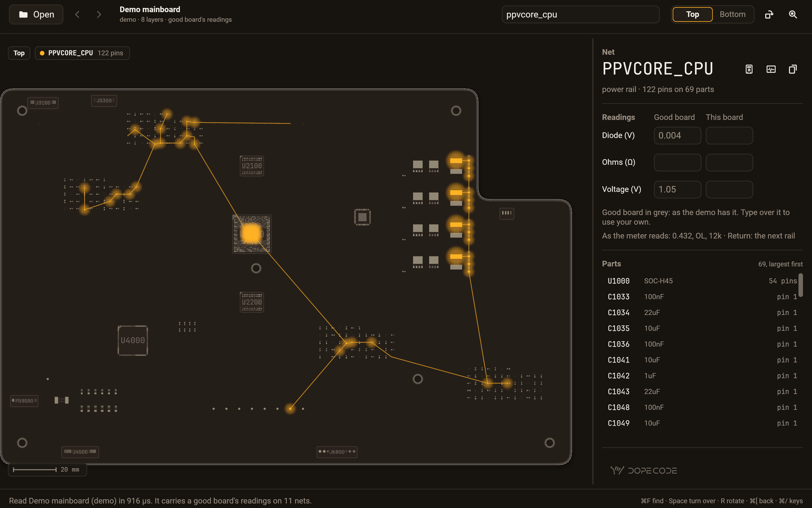The height and width of the screenshot is (508, 812).
Task: Click connector J3300 on the board
Action: 104,100
